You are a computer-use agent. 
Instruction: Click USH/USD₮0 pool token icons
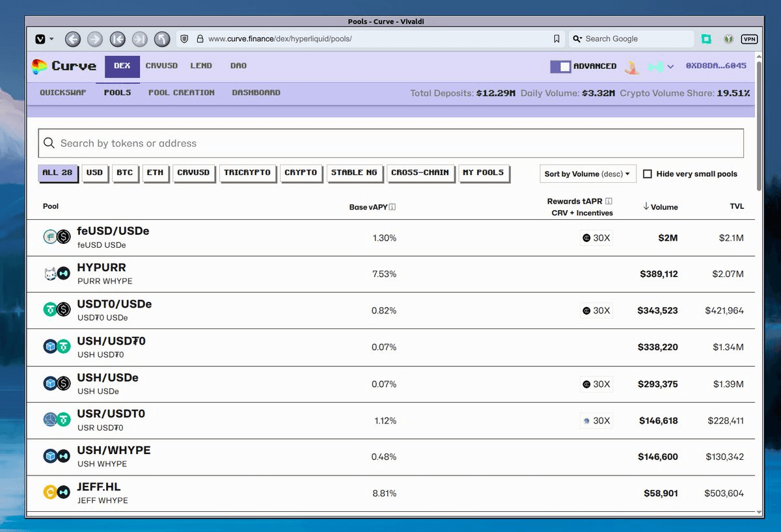tap(57, 347)
